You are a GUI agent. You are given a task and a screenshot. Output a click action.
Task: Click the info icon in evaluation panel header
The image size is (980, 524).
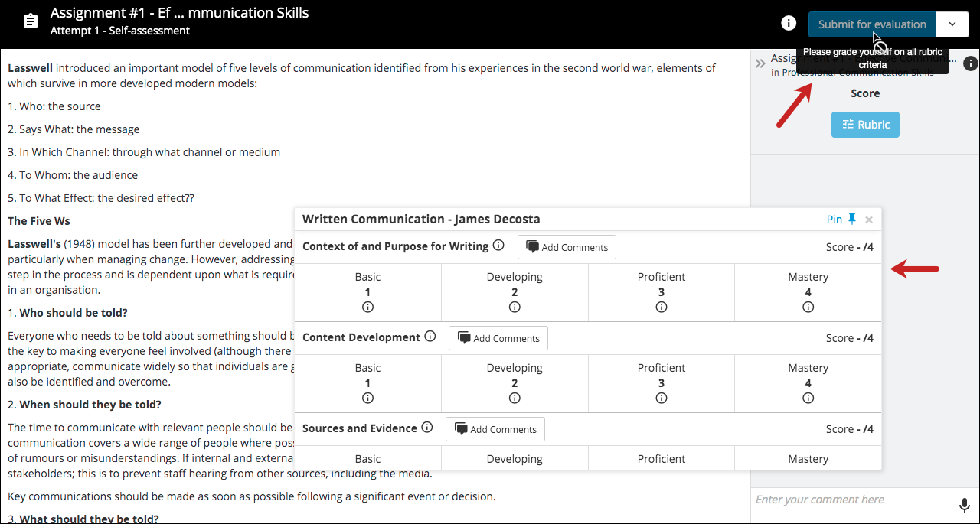[970, 64]
